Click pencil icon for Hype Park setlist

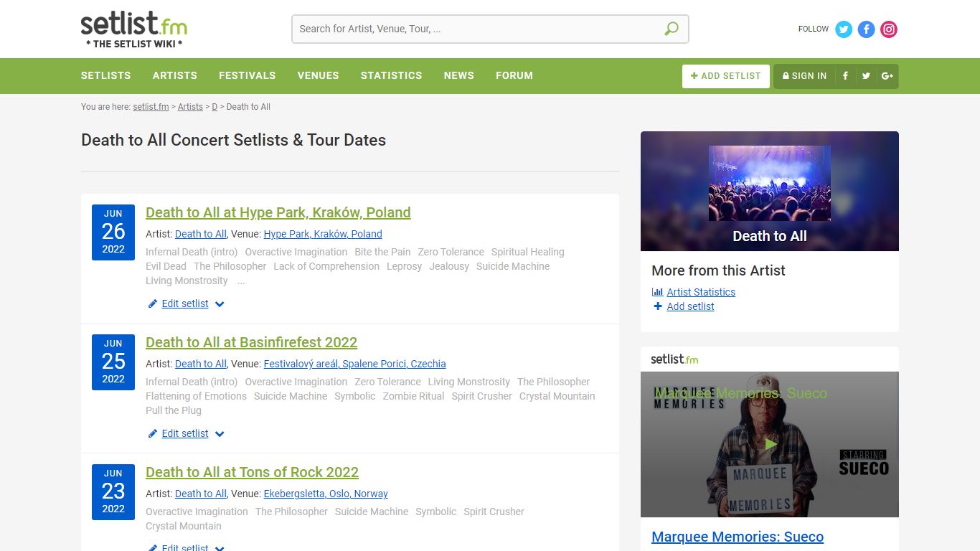point(153,303)
